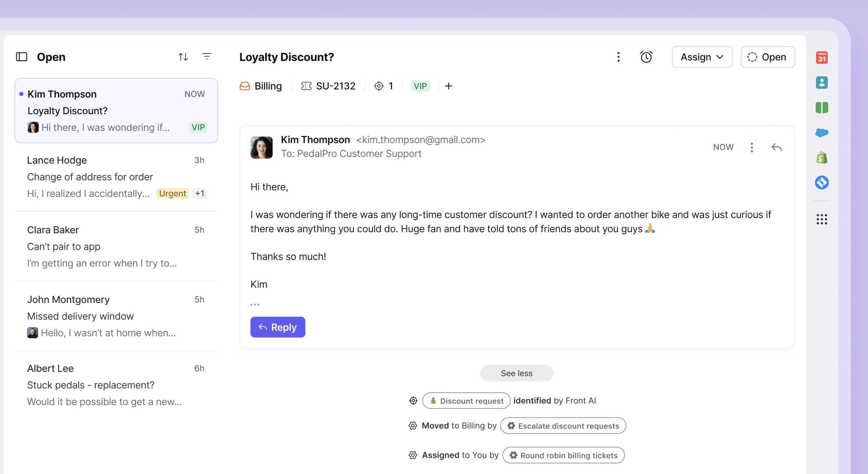Collapse activity with See less
The width and height of the screenshot is (868, 474).
pyautogui.click(x=517, y=373)
